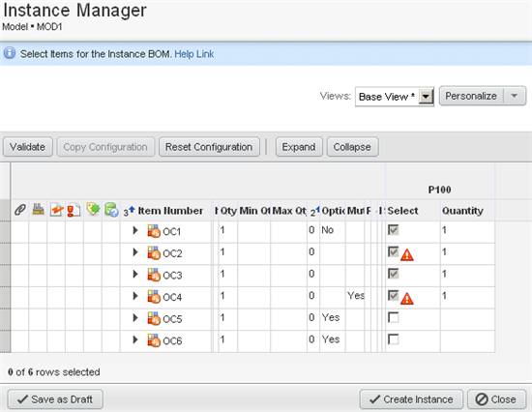Toggle the Select checkbox for OC3

tap(394, 274)
